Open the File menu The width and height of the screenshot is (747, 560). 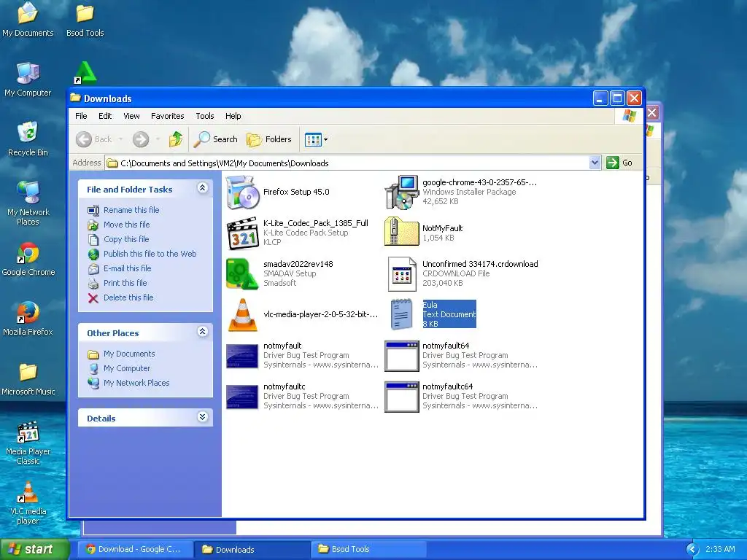tap(81, 116)
